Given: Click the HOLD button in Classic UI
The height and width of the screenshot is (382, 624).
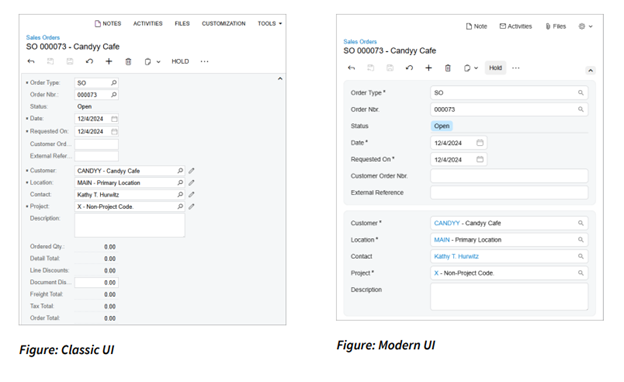Looking at the screenshot, I should [x=180, y=61].
